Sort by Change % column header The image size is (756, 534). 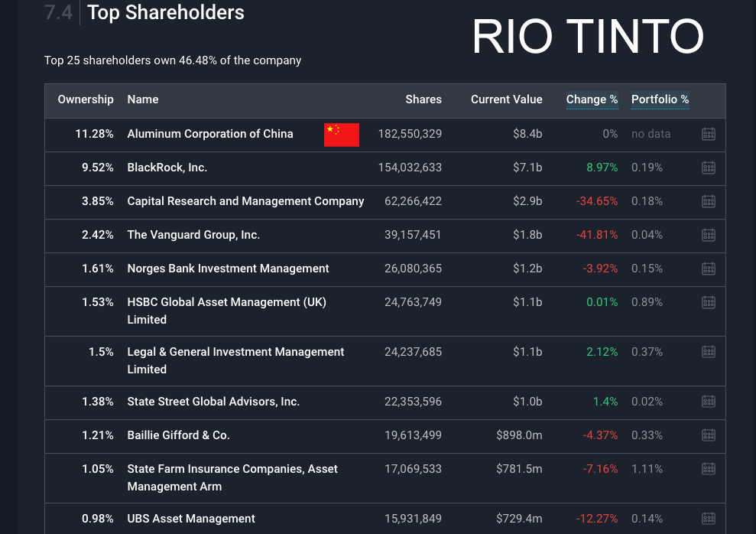[592, 99]
